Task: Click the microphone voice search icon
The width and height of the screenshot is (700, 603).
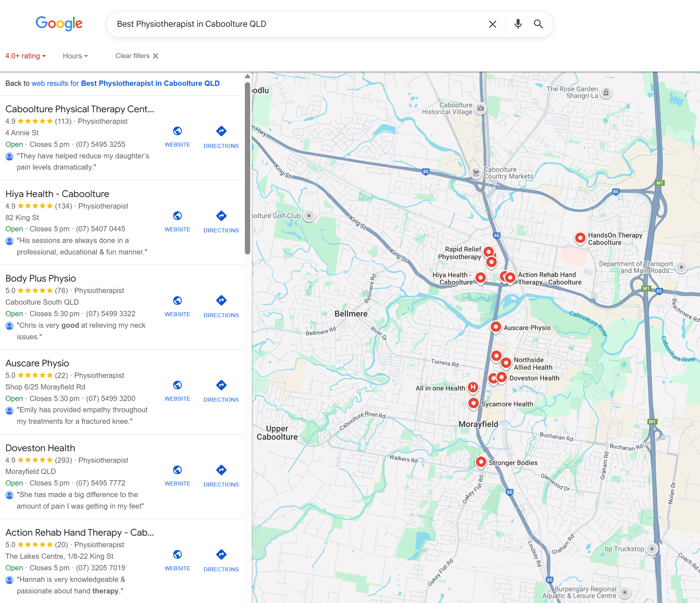Action: [517, 24]
